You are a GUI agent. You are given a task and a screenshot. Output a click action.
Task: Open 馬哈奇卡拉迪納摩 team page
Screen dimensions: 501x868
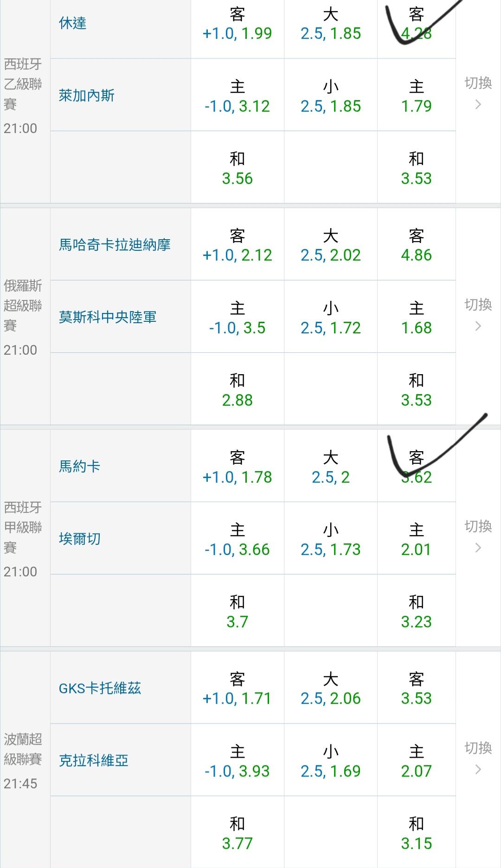coord(115,245)
